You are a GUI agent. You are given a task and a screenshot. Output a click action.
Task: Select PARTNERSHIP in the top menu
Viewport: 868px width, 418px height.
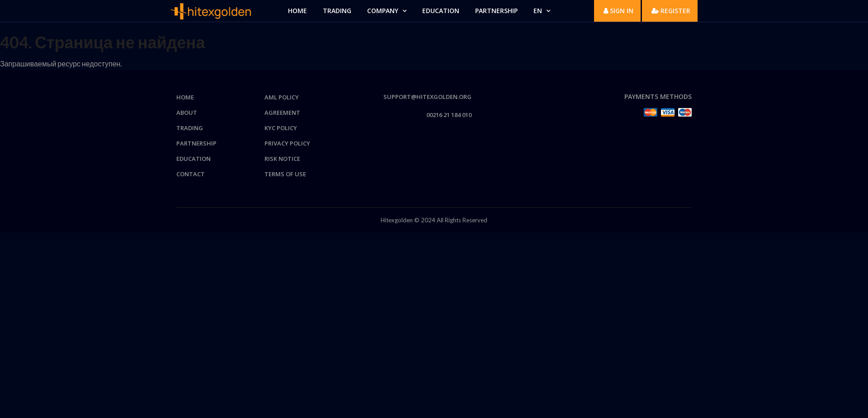pyautogui.click(x=496, y=10)
